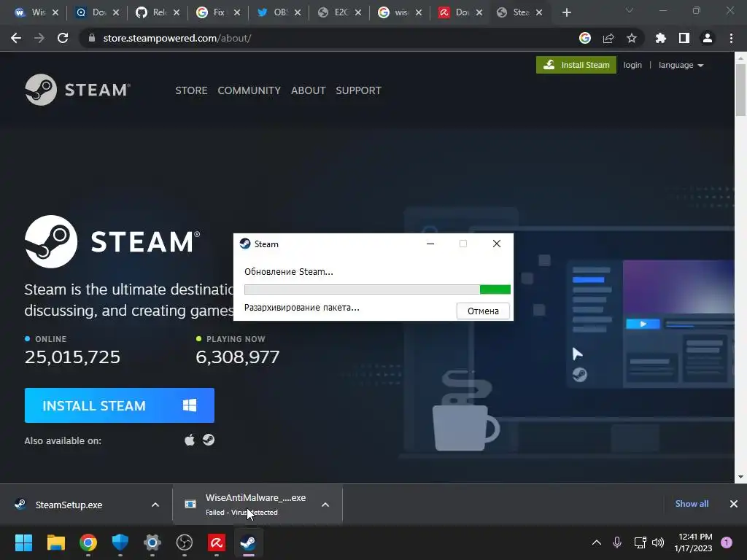Viewport: 747px width, 560px height.
Task: Click the browser back arrow
Action: coord(16,38)
